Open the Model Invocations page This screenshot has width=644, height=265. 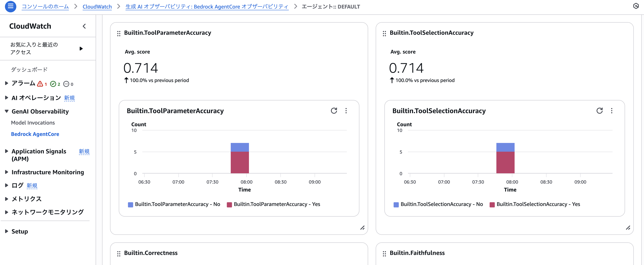pyautogui.click(x=33, y=123)
